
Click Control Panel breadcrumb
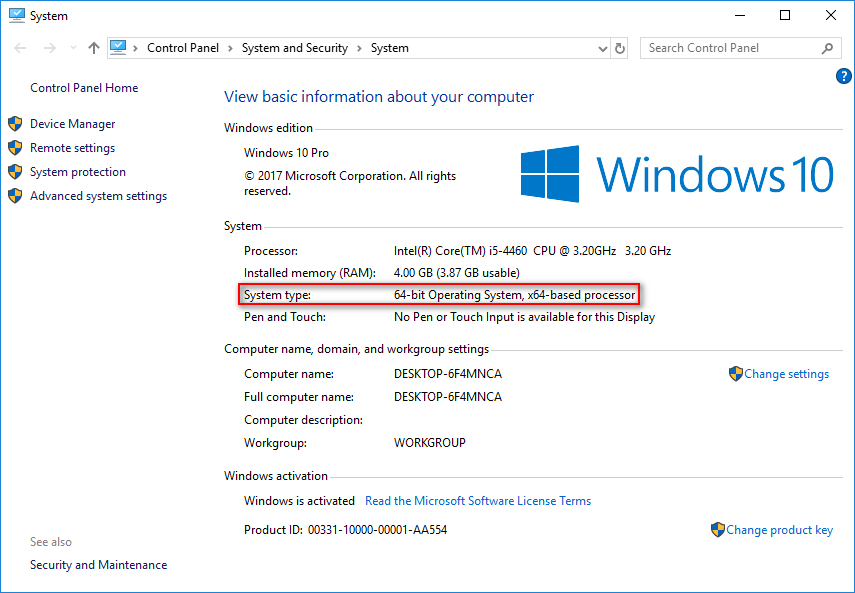point(183,48)
